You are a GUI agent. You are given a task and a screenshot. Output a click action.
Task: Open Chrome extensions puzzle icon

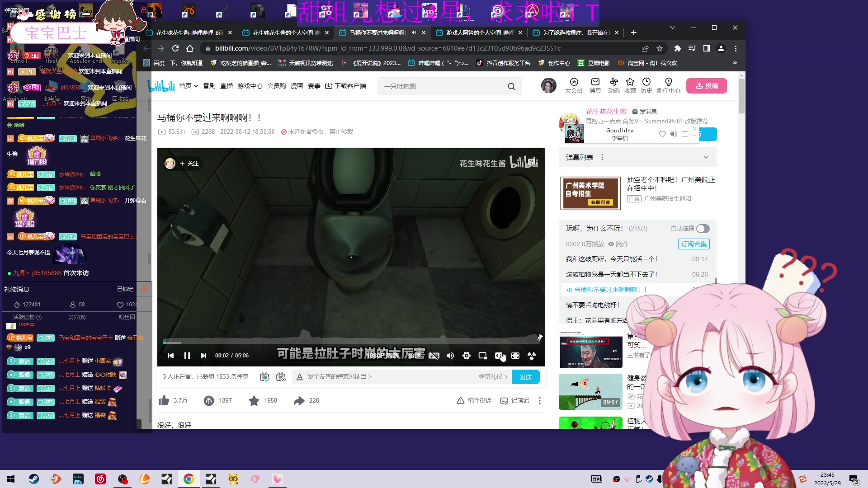[677, 48]
